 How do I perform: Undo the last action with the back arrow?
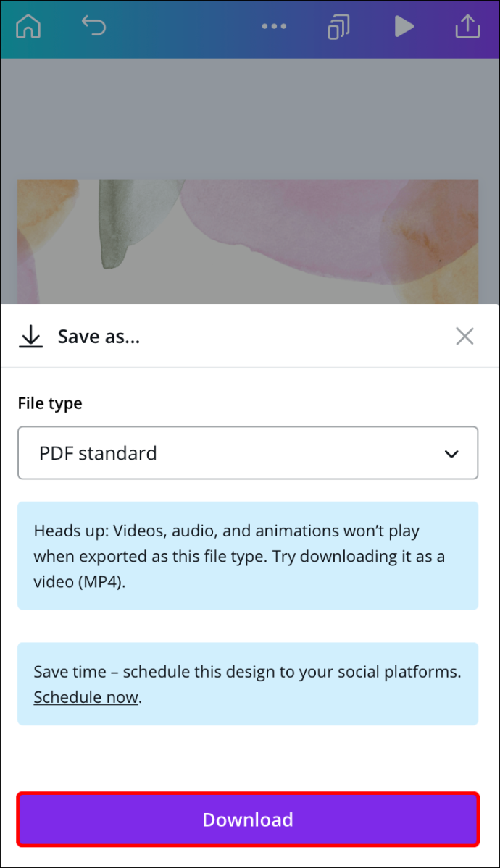click(x=93, y=25)
